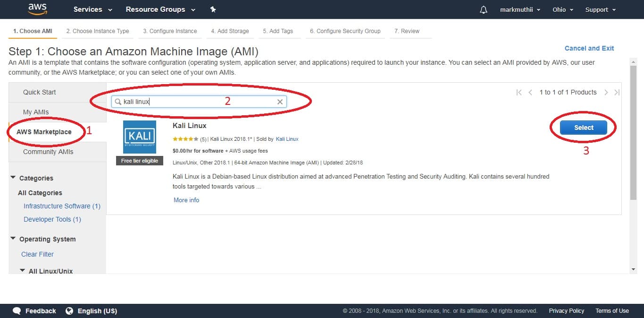Switch to 1. Choose AMI step
Screen dimensions: 644x318
[x=33, y=31]
